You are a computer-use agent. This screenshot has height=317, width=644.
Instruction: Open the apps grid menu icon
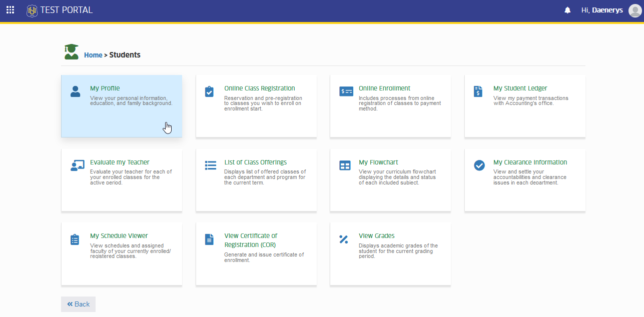(x=10, y=10)
